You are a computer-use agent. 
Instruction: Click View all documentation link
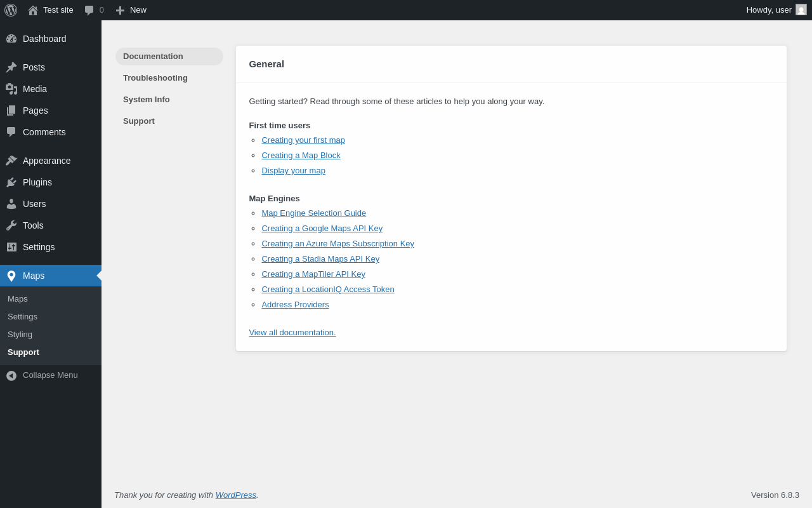tap(292, 333)
